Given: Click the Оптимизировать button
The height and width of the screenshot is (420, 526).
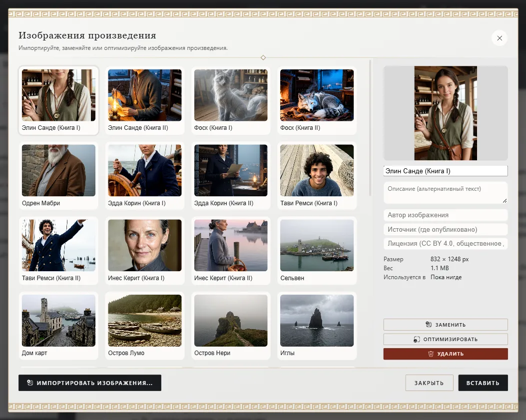Looking at the screenshot, I should click(x=446, y=339).
